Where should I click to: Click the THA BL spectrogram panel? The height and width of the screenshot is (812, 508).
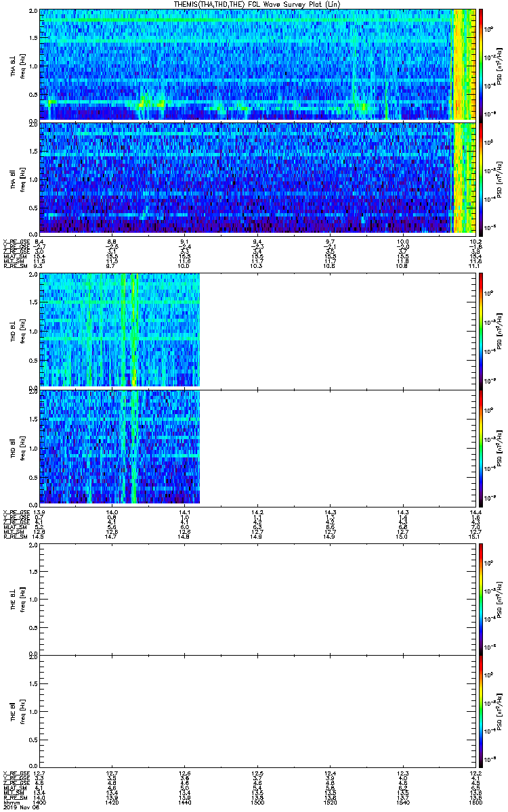coord(256,65)
